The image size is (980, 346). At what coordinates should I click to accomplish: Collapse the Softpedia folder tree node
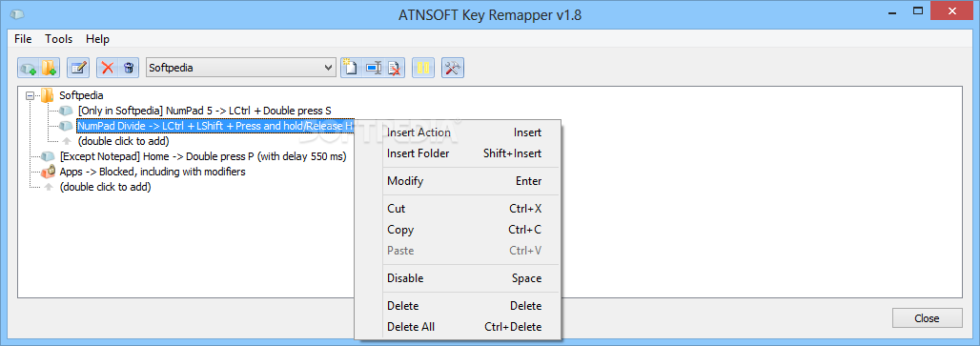[30, 96]
